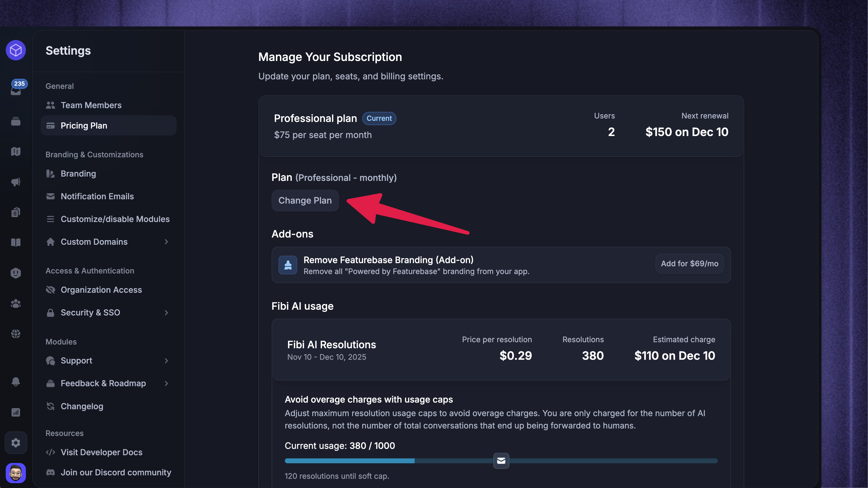Click the Feedback & Roadmap stack icon
Screen dimensions: 868x488
[50, 383]
